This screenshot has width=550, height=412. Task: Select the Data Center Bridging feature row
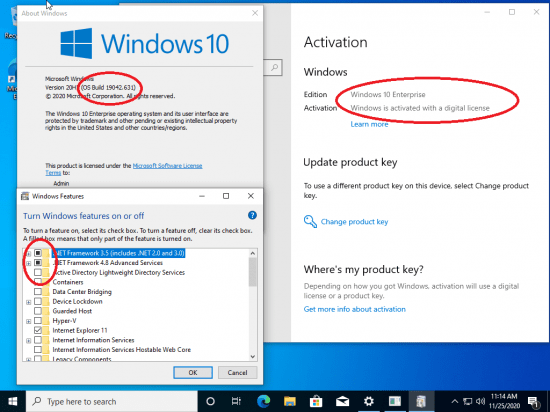pyautogui.click(x=82, y=292)
